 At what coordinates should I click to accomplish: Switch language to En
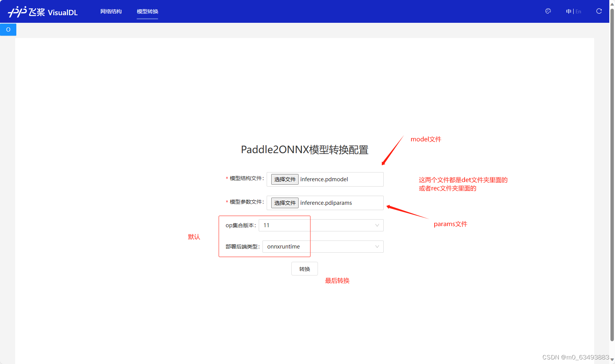578,11
